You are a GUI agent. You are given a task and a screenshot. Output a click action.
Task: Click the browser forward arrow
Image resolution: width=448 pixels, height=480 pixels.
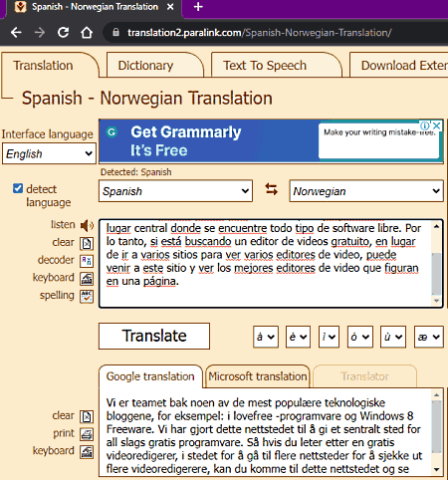click(40, 33)
